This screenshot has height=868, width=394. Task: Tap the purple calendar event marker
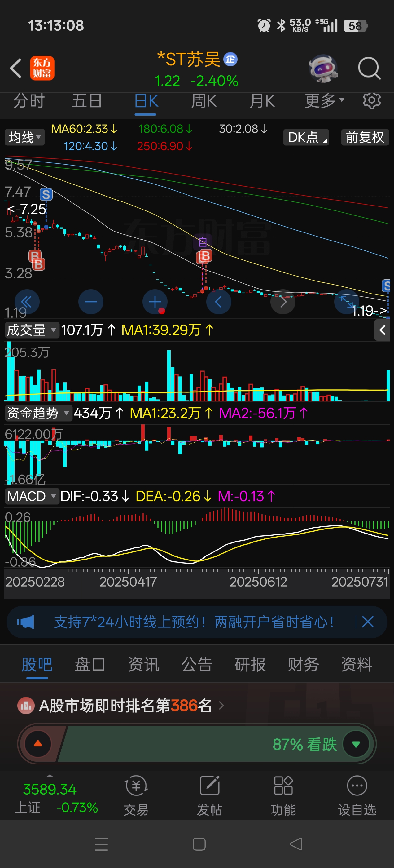202,241
